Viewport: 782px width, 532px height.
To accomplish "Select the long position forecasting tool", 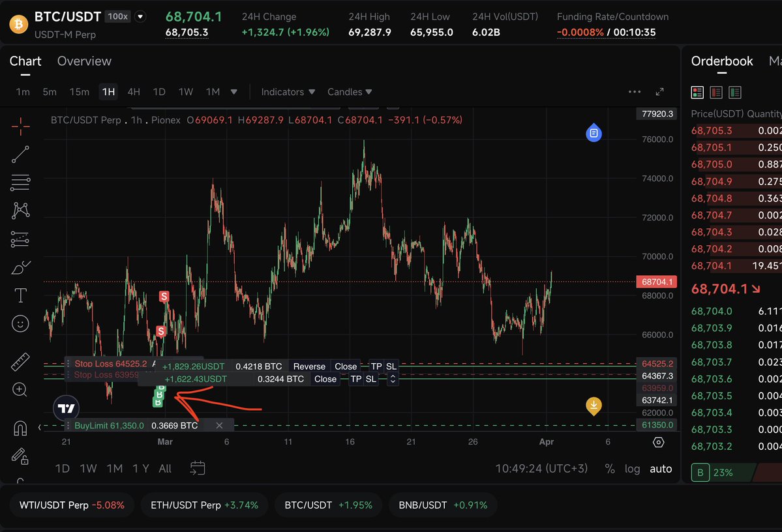I will pyautogui.click(x=20, y=239).
